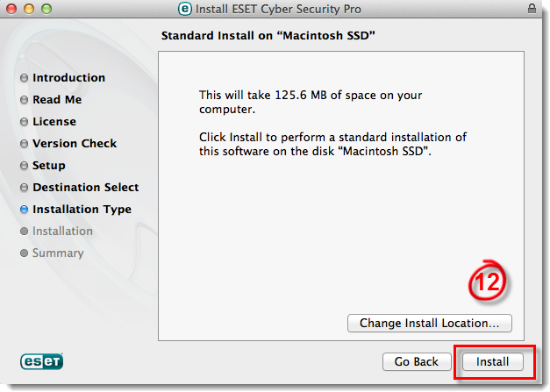Click the blue Installation Type bullet
Screen dimensions: 550x392
click(24, 210)
